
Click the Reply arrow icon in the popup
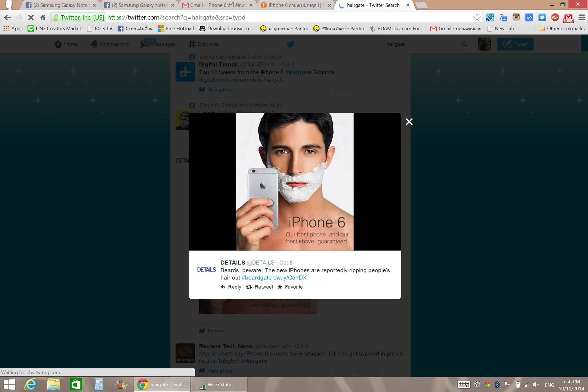click(x=223, y=287)
